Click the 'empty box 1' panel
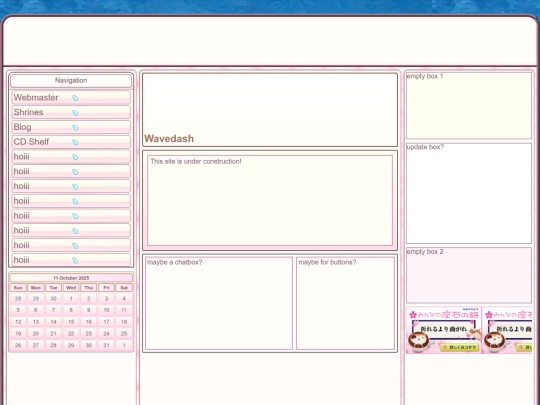540x405 pixels. tap(469, 105)
